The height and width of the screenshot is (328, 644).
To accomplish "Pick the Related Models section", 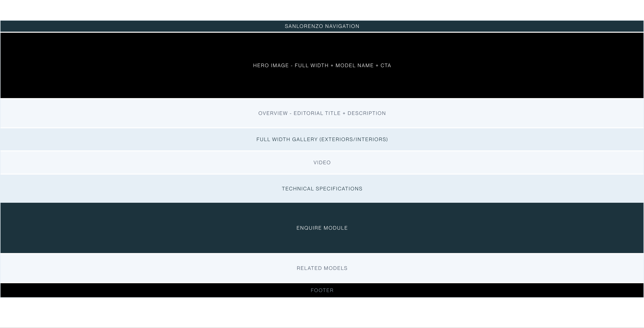I will 322,268.
